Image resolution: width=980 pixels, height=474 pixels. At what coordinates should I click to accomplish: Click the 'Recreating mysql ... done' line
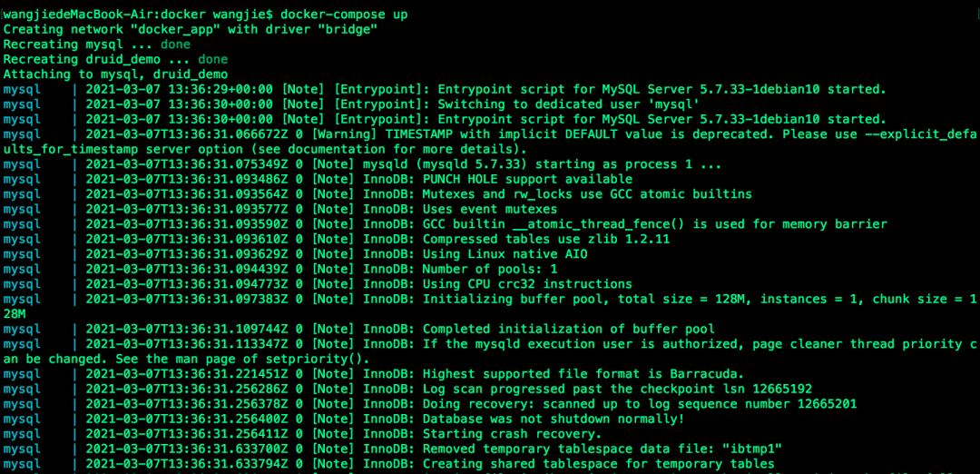(97, 44)
